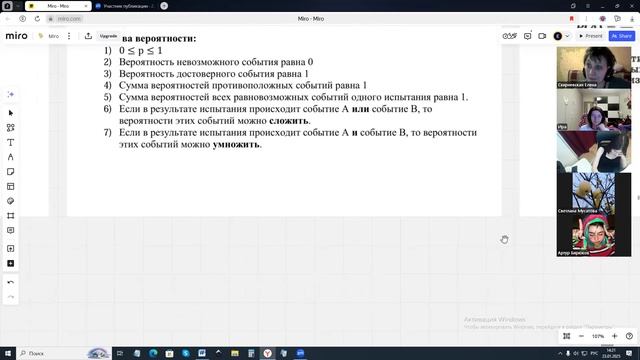Open timer and activities tools
This screenshot has height=360, width=640.
click(x=509, y=36)
